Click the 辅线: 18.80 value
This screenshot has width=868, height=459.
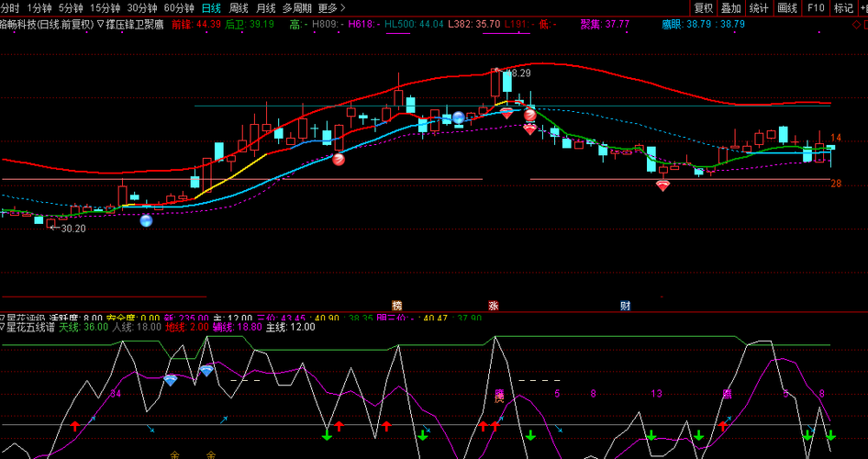(238, 327)
